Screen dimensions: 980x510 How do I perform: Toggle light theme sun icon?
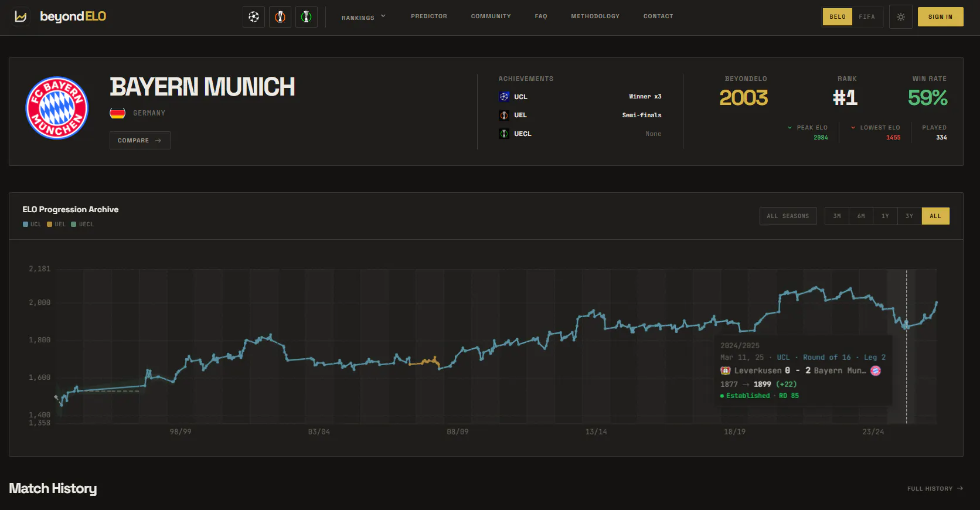pyautogui.click(x=901, y=17)
